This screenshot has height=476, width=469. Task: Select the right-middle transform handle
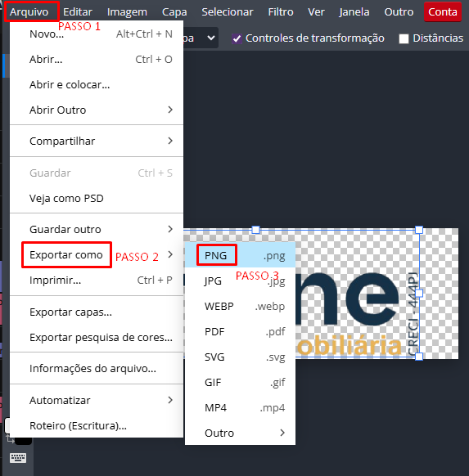[x=419, y=294]
